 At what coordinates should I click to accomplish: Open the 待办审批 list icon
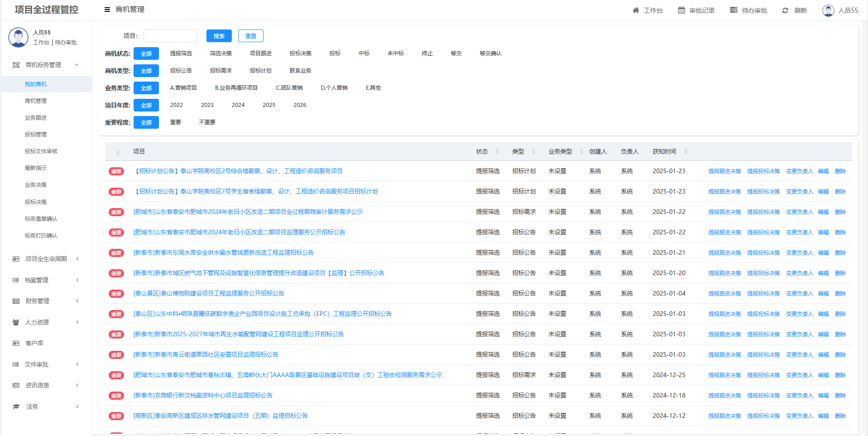coord(734,10)
